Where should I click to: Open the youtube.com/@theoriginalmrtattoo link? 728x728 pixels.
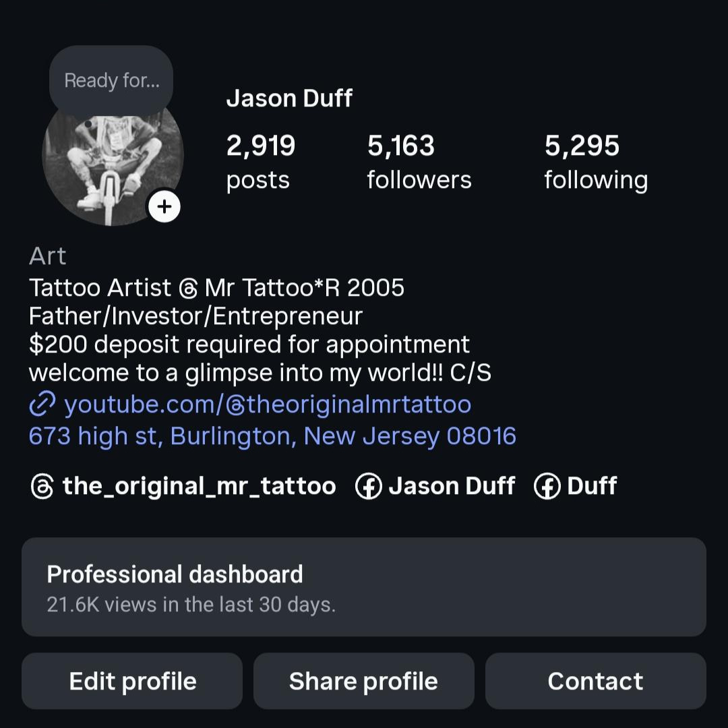pyautogui.click(x=267, y=404)
